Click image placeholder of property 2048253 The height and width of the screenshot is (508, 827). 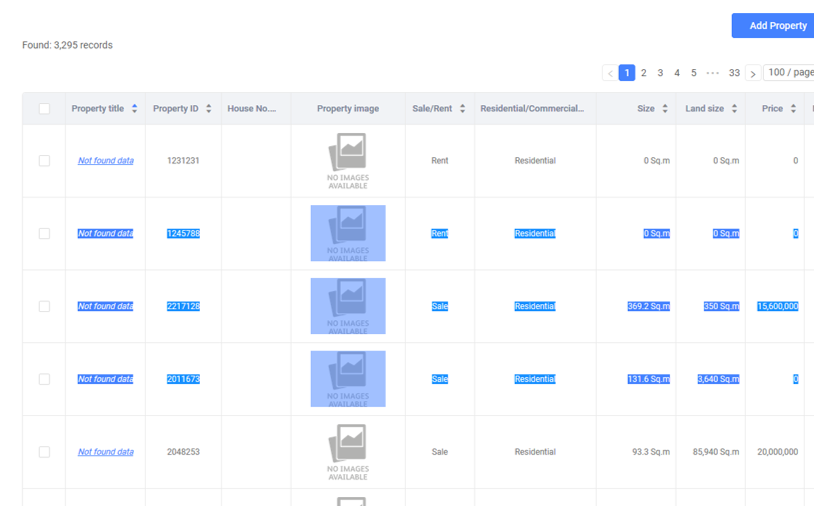348,452
